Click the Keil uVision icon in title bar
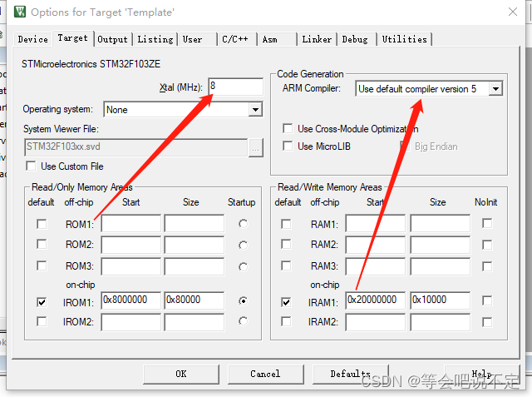Screen dimensions: 532x397 (x=20, y=12)
